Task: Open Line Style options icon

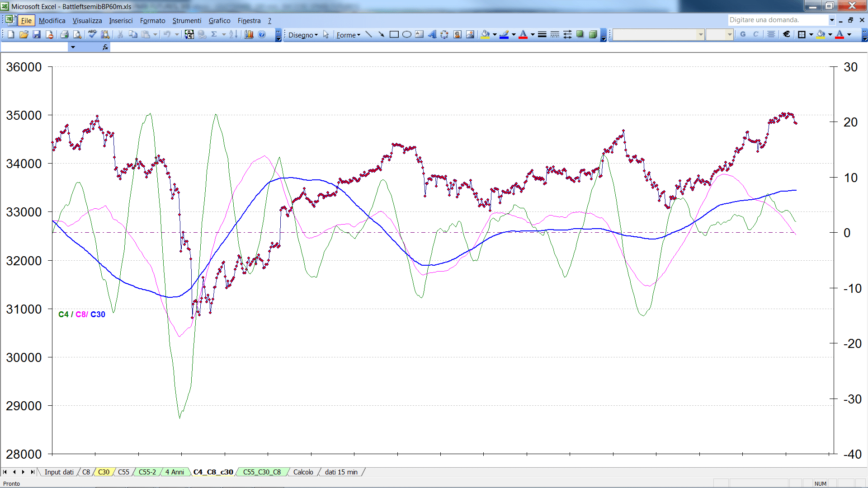Action: tap(542, 34)
